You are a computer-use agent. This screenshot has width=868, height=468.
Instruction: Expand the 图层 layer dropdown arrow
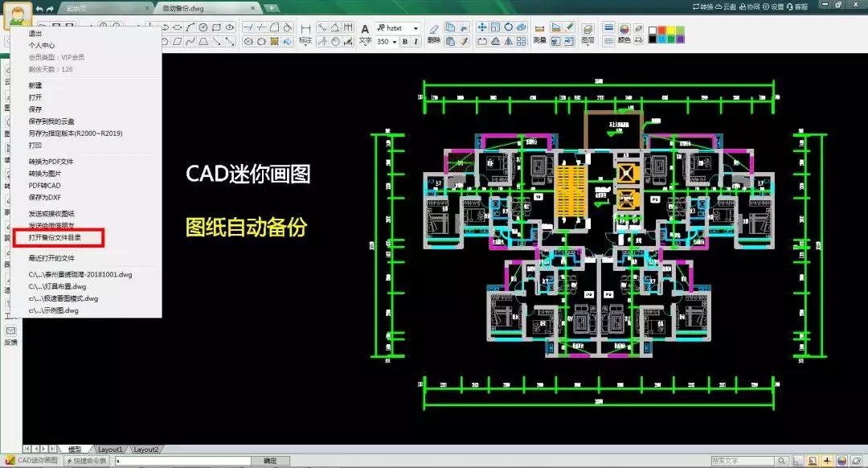coord(588,44)
